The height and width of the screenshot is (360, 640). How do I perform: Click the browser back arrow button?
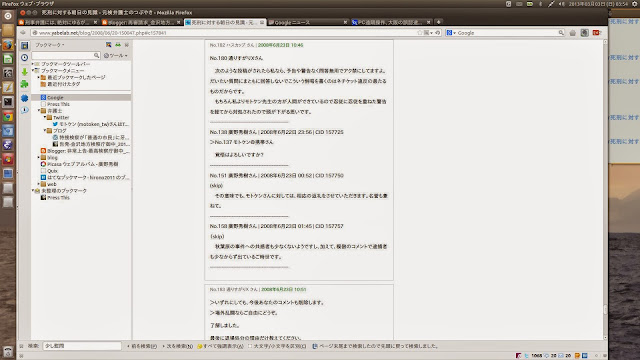(23, 33)
